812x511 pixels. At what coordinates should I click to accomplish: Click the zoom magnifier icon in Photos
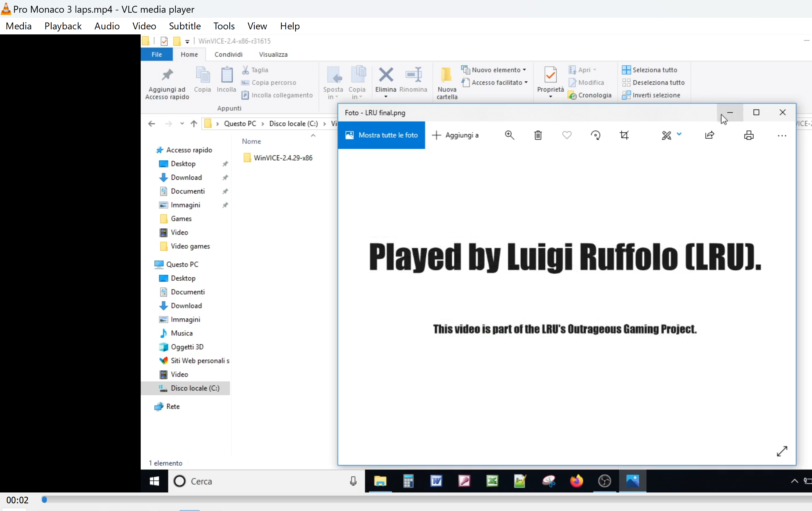tap(509, 135)
